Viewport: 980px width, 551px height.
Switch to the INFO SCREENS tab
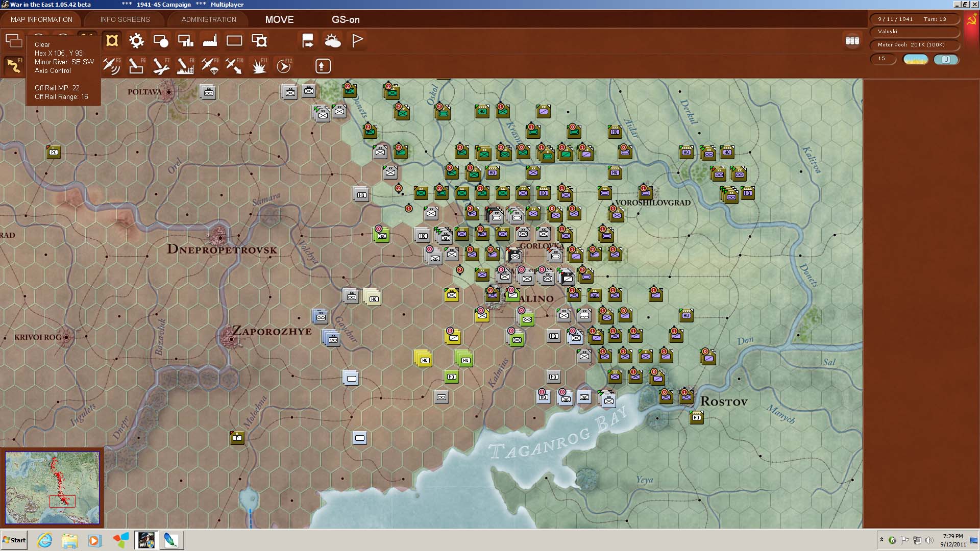(x=125, y=19)
